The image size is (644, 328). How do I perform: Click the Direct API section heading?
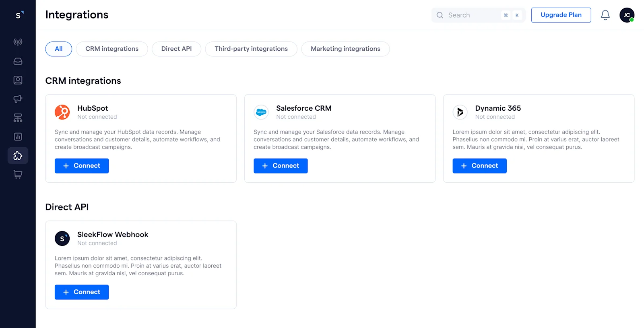67,207
